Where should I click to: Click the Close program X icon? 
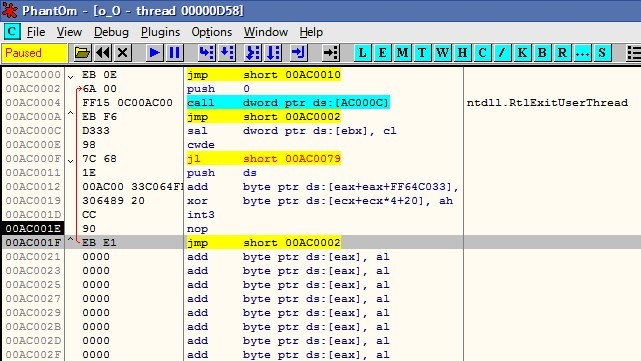click(x=122, y=53)
